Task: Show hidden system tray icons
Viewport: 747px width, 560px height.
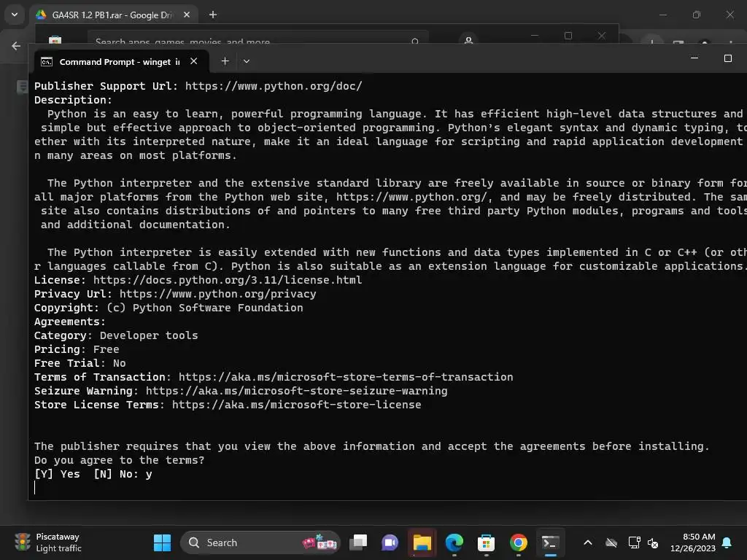Action: point(588,542)
